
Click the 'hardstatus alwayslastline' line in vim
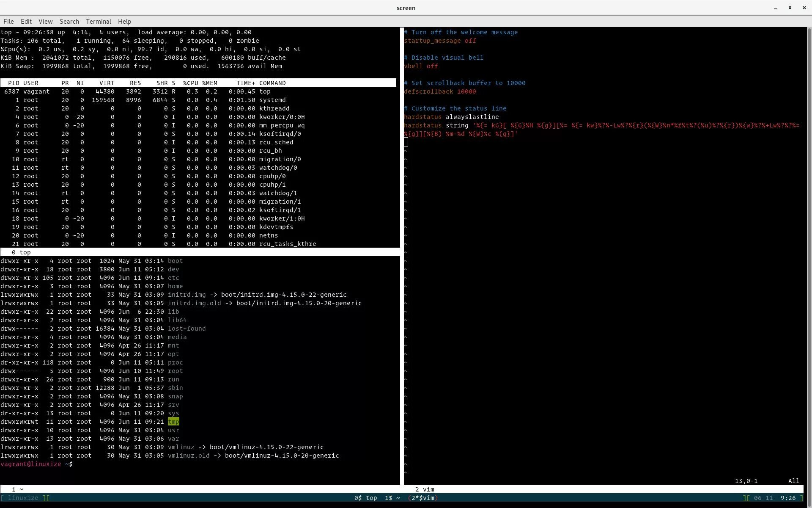451,117
